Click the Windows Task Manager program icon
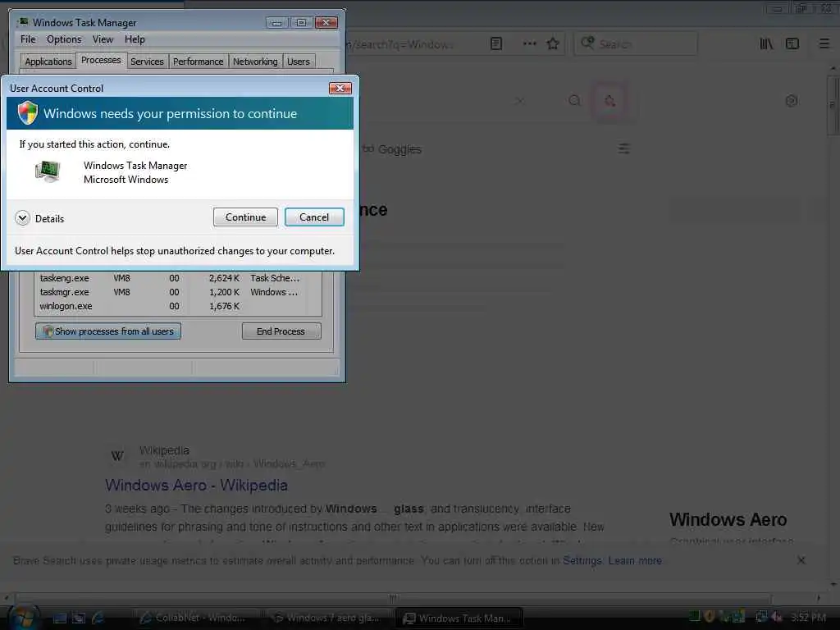 [x=48, y=172]
